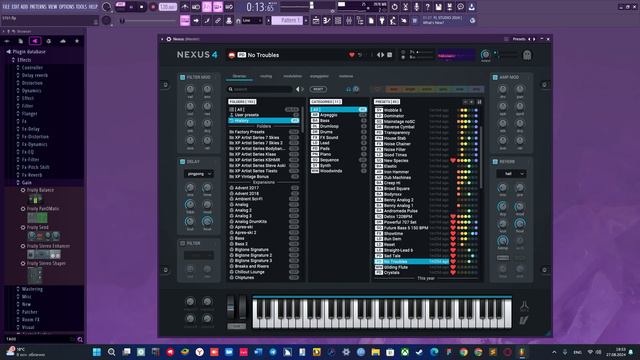Click the playlist view icon in FL toolbar
This screenshot has width=640, height=360.
[x=316, y=20]
